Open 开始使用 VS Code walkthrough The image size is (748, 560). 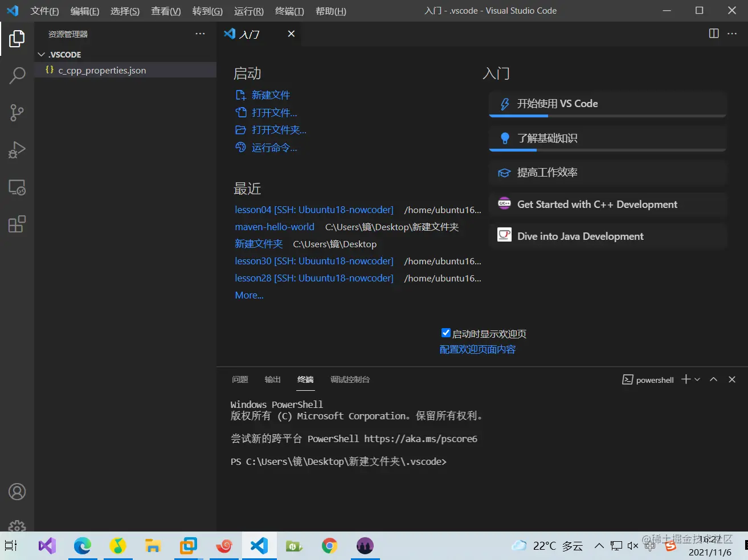click(607, 104)
